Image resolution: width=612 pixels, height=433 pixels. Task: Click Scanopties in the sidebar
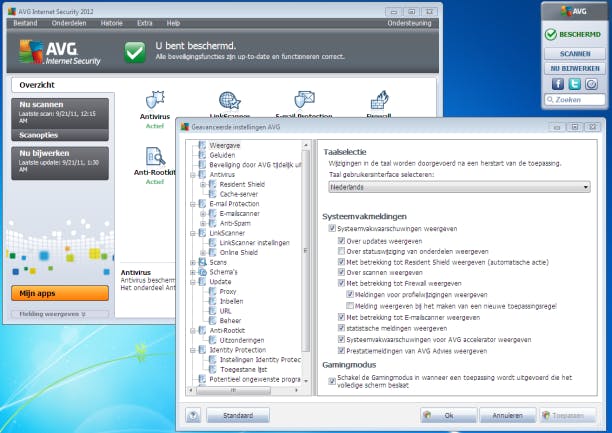click(x=60, y=135)
